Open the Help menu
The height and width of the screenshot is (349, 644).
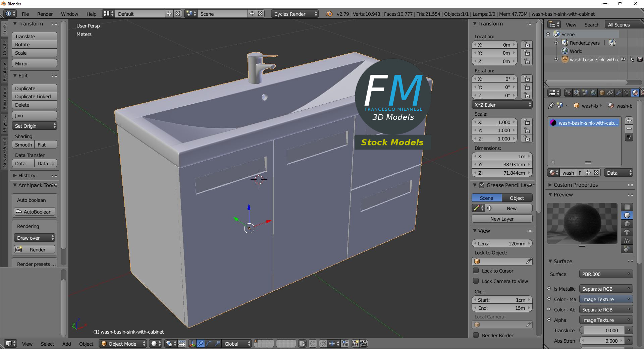pos(91,14)
